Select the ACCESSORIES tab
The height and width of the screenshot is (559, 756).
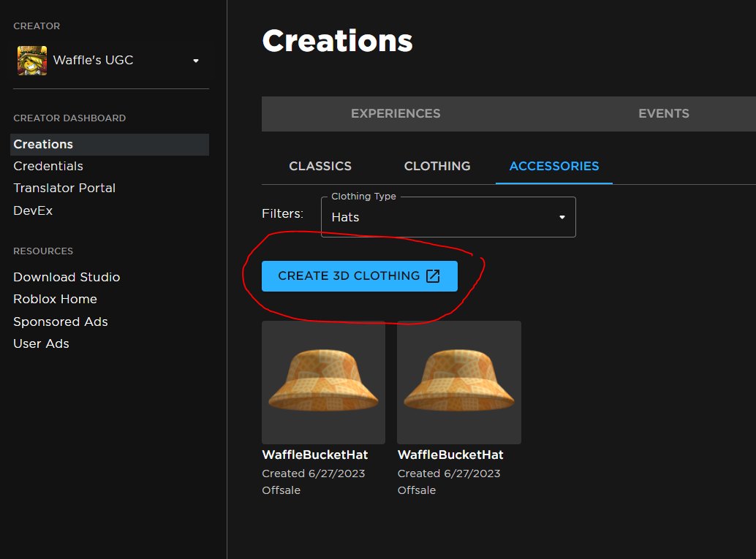(553, 166)
